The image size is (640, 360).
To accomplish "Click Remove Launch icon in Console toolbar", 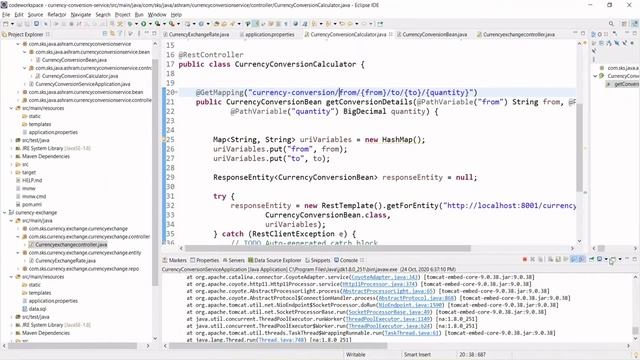I will (532, 259).
